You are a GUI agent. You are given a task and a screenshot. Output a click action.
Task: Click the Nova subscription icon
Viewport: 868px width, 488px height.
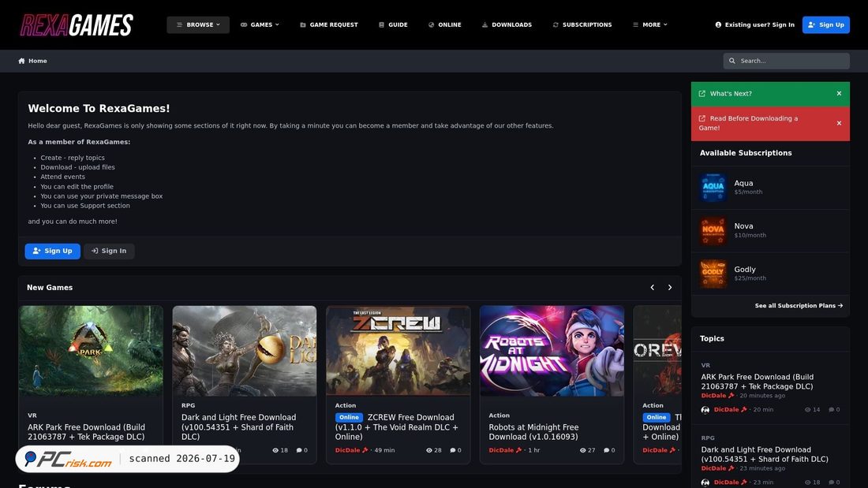coord(713,231)
